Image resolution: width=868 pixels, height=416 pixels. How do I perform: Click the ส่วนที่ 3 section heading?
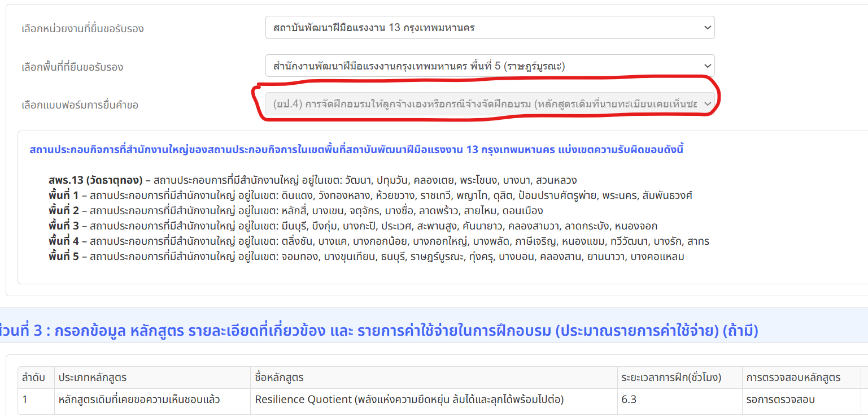379,331
